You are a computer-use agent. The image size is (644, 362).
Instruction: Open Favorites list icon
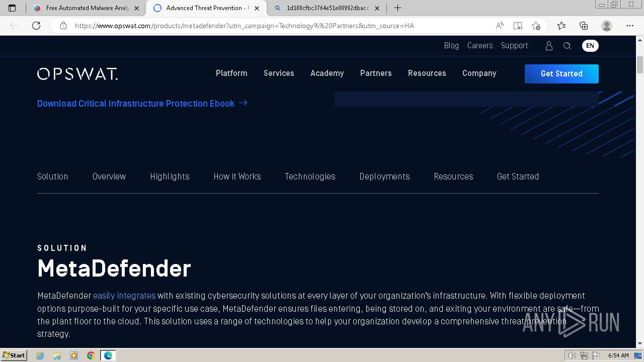[x=561, y=26]
